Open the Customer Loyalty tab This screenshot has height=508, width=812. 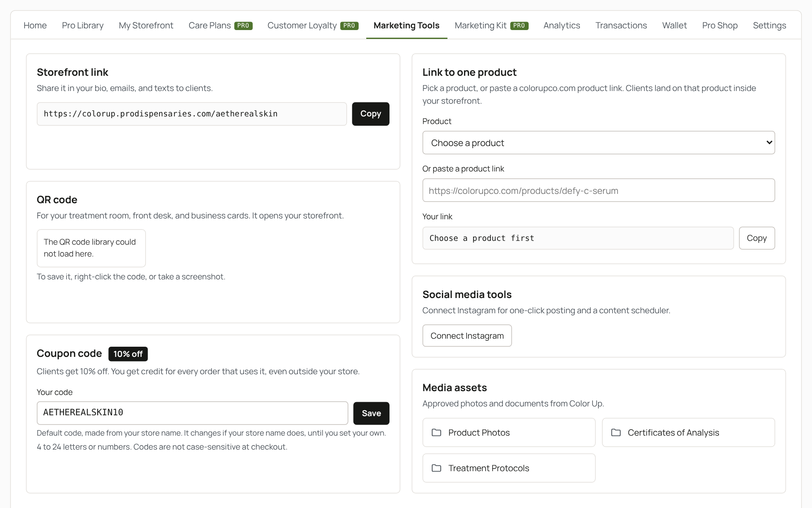click(313, 25)
